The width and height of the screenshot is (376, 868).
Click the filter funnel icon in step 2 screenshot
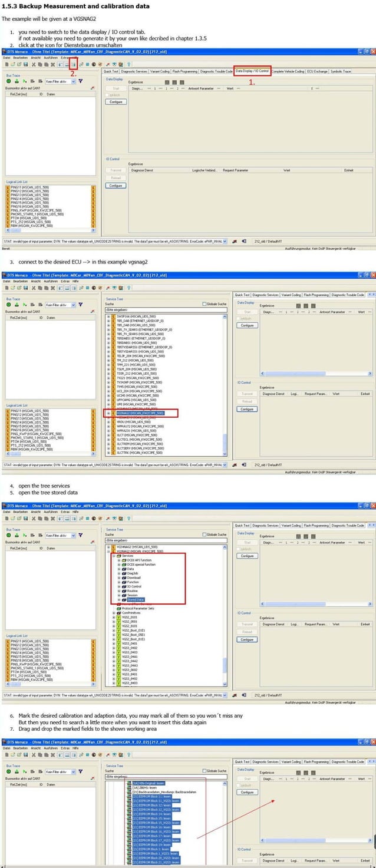[81, 81]
